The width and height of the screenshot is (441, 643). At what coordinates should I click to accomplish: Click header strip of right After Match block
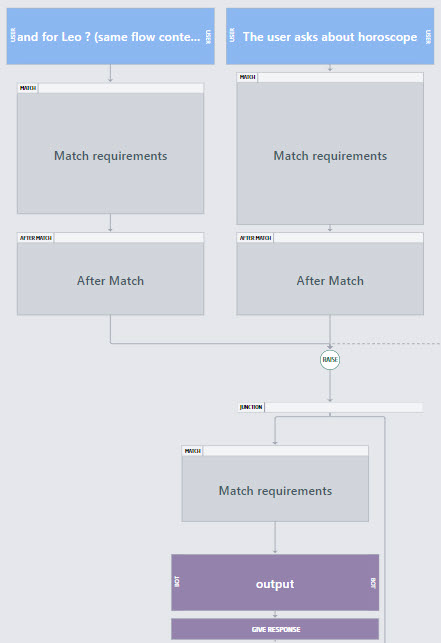(330, 238)
